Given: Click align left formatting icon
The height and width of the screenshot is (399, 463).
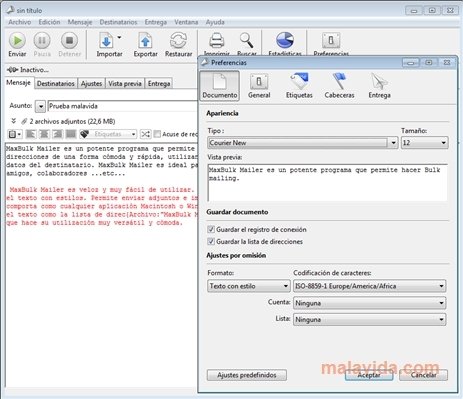Looking at the screenshot, I should 31,134.
